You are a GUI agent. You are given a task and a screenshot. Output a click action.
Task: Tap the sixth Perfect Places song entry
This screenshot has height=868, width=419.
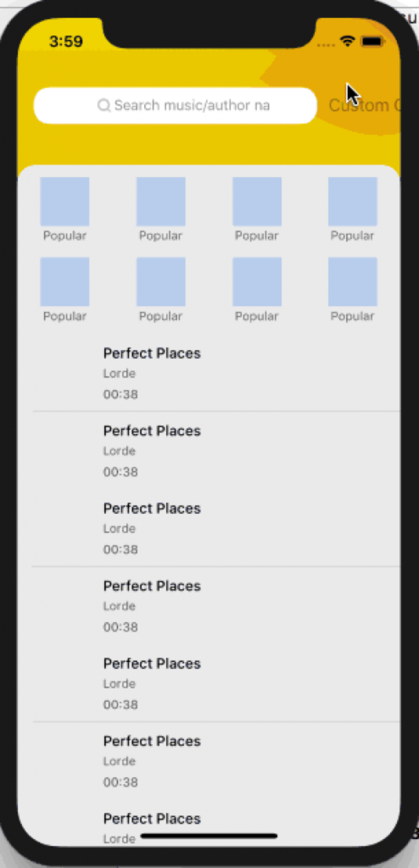coord(216,760)
